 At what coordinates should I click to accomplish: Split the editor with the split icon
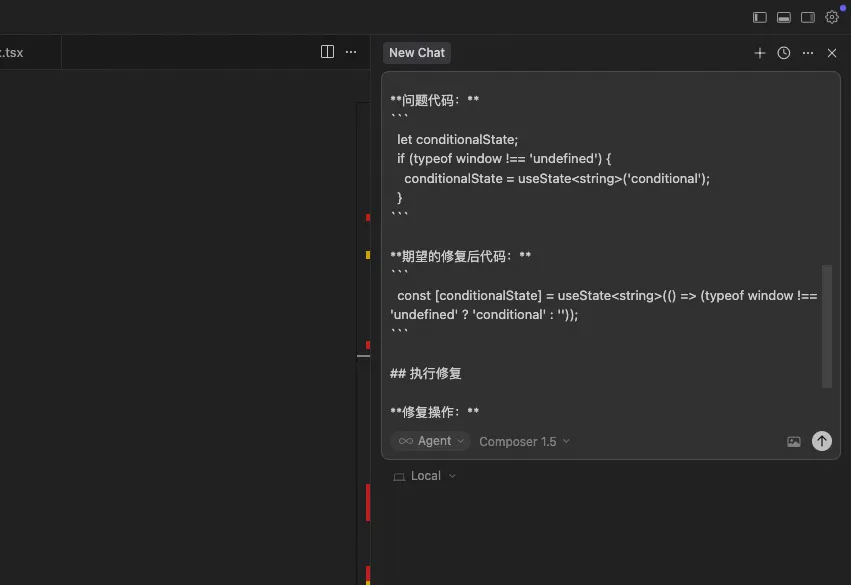327,52
